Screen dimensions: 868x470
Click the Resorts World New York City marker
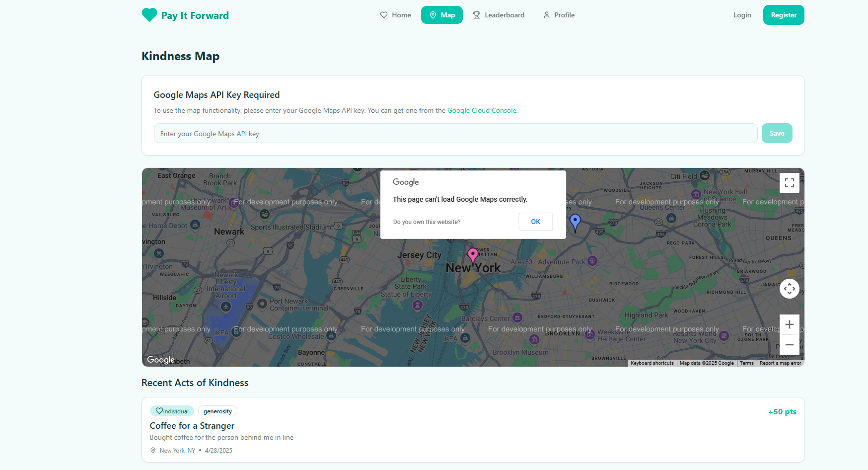click(x=724, y=336)
